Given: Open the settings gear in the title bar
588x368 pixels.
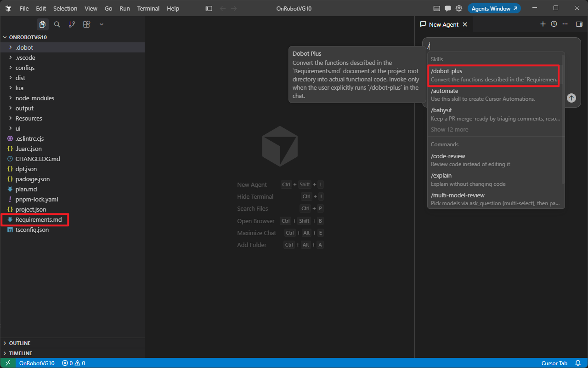Looking at the screenshot, I should pos(459,8).
